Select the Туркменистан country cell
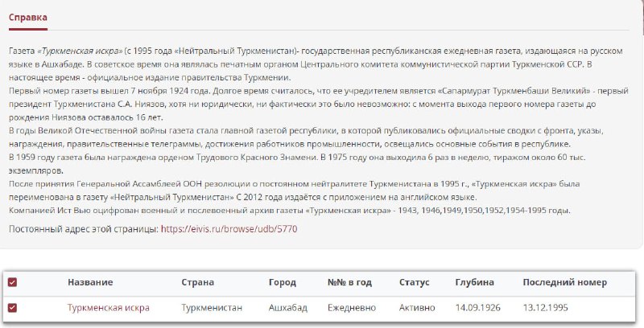This screenshot has width=644, height=328. point(212,307)
